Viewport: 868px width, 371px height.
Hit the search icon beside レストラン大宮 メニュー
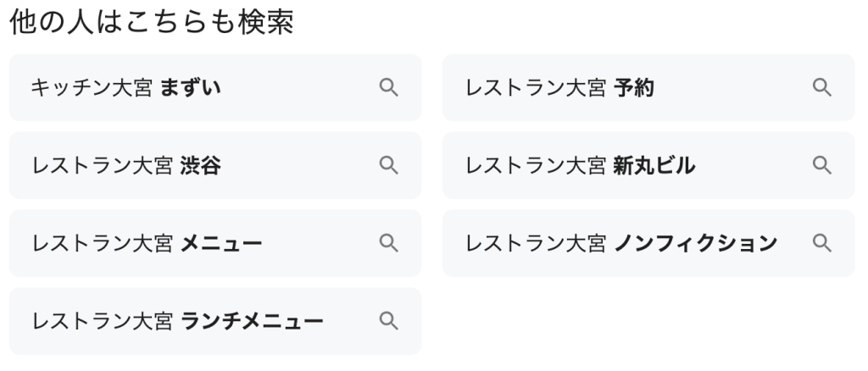pyautogui.click(x=388, y=243)
